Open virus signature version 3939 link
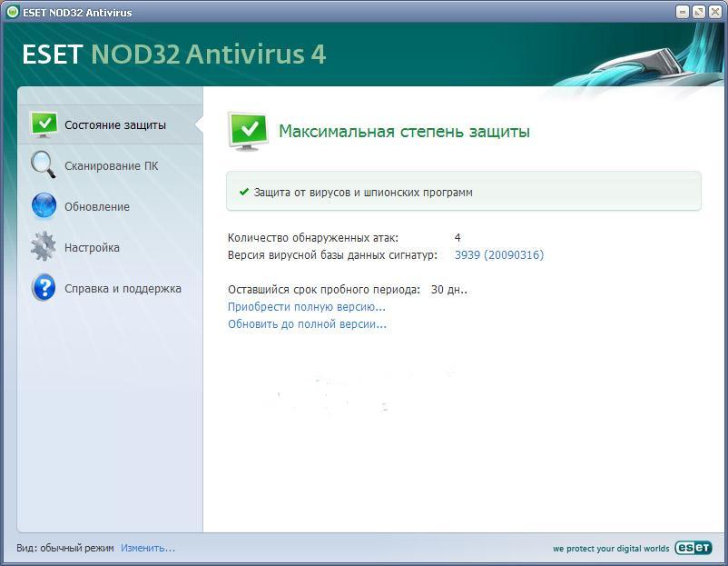 click(x=499, y=254)
